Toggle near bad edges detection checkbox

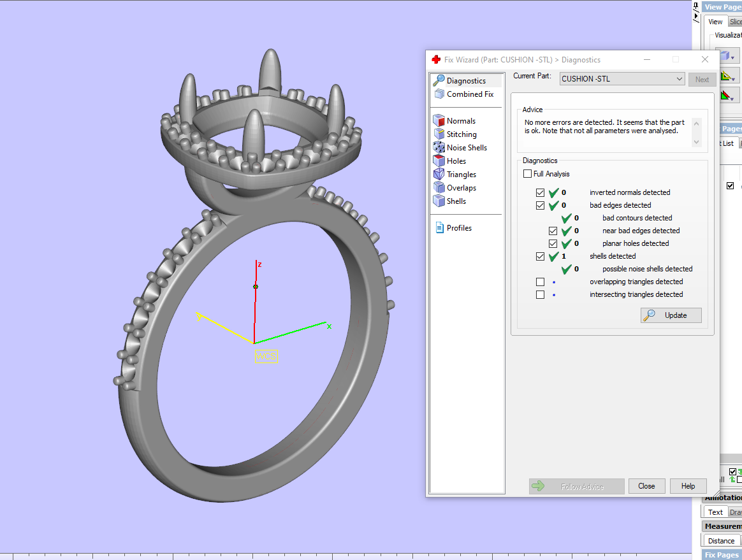(x=553, y=231)
